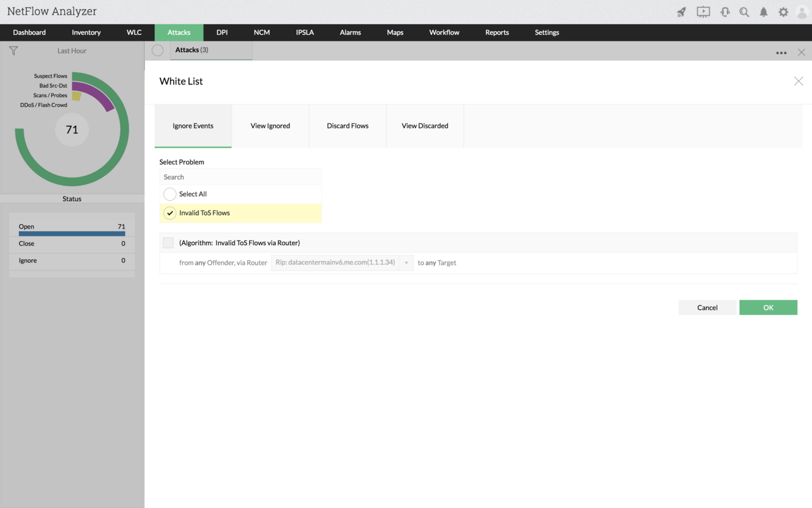Click the filter funnel icon
812x508 pixels.
pyautogui.click(x=13, y=51)
